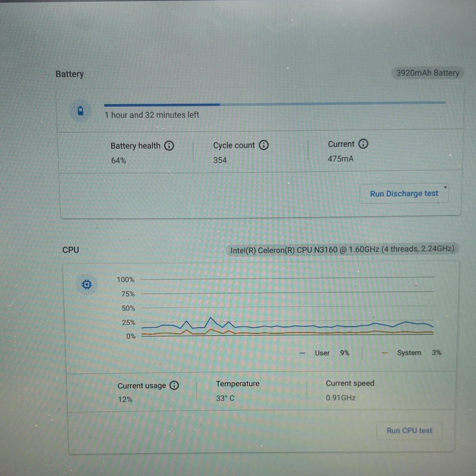Select Battery health value 64%
Screen dimensions: 476x476
point(119,161)
